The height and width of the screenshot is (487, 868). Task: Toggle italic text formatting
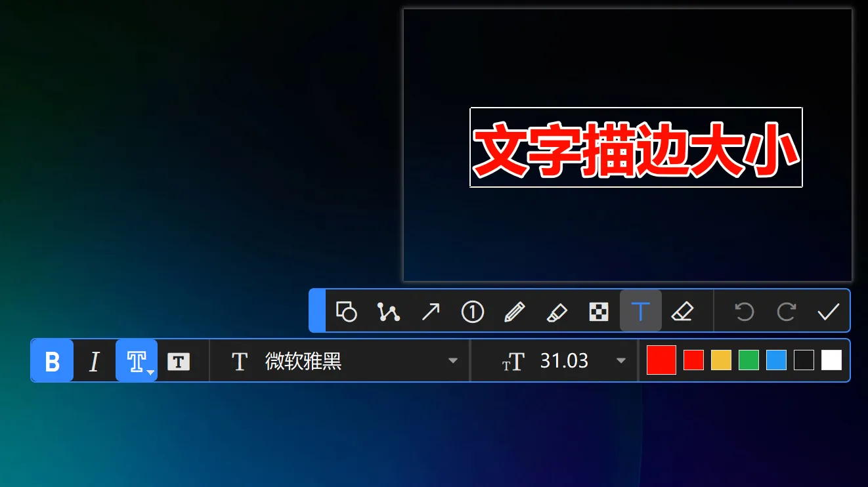point(93,360)
